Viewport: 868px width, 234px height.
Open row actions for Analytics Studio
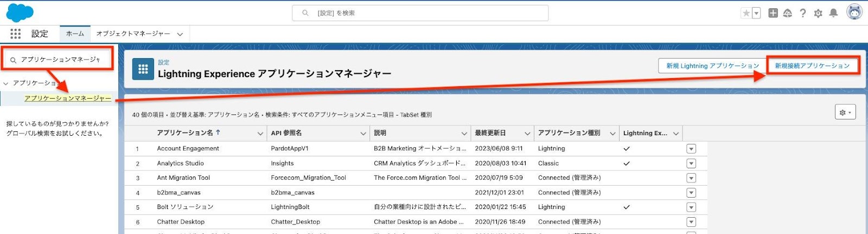[691, 163]
